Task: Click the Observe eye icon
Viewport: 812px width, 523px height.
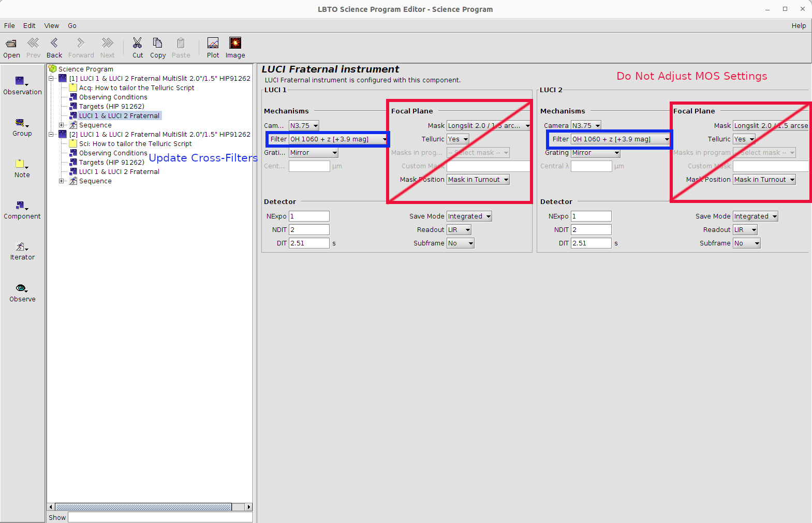Action: pos(22,288)
